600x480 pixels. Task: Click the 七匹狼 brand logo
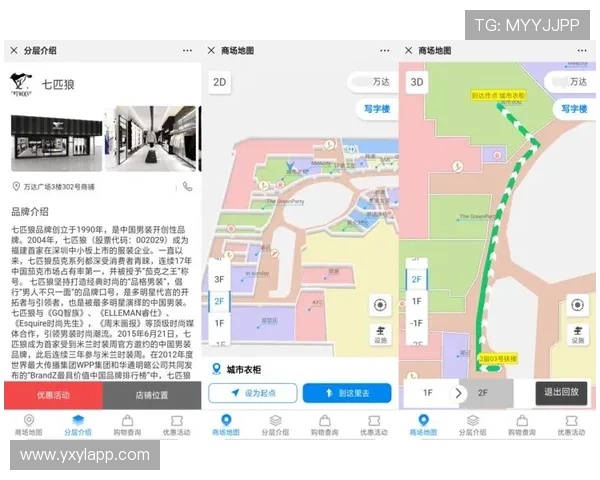[x=21, y=84]
